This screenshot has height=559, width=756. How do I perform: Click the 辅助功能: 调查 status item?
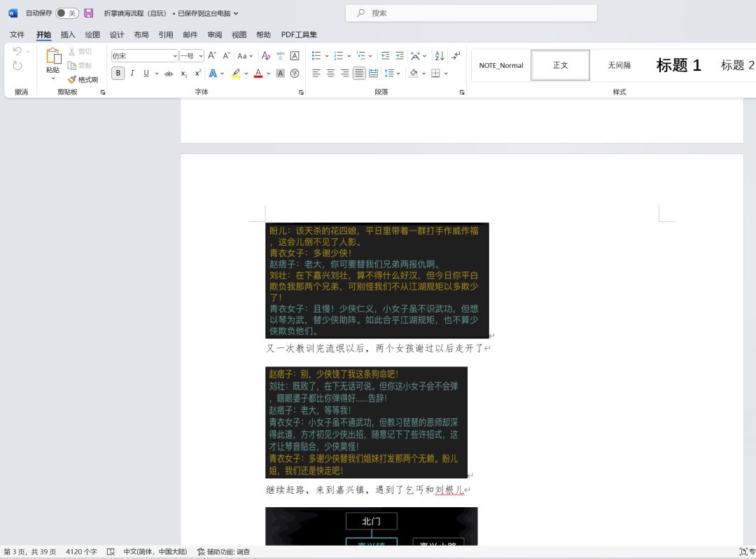pos(224,552)
